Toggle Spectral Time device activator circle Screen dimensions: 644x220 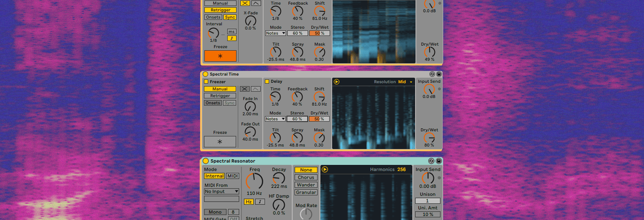[206, 74]
